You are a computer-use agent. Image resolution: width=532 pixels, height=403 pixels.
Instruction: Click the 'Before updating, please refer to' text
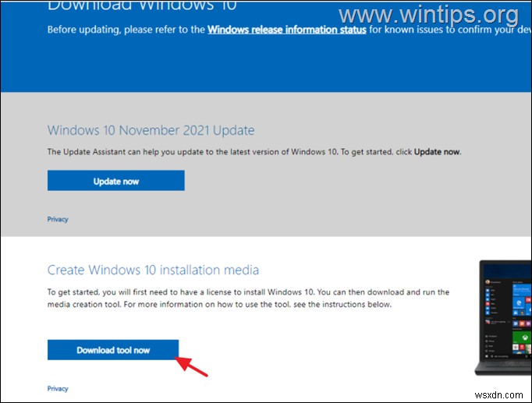[126, 30]
